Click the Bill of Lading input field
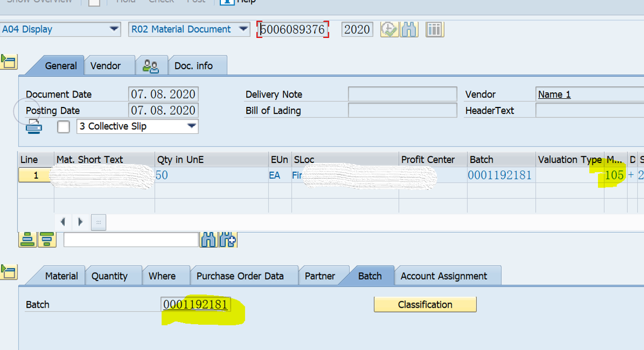644x350 pixels. coord(402,110)
